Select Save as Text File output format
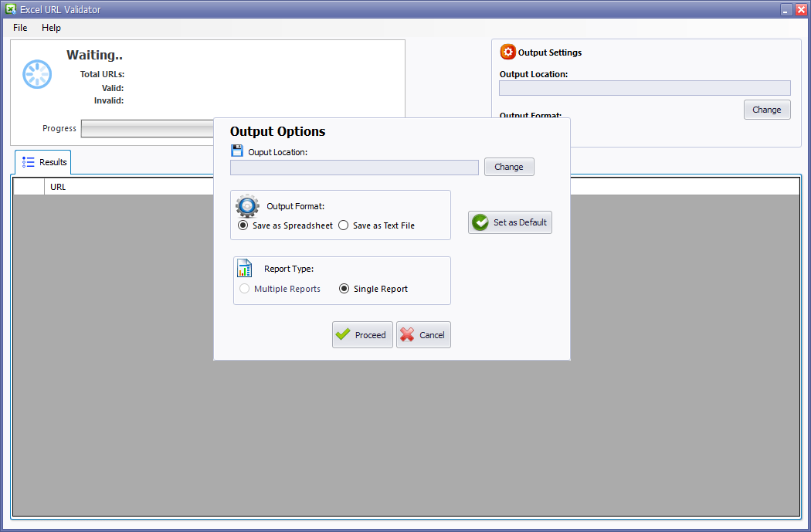This screenshot has height=532, width=811. pyautogui.click(x=343, y=225)
